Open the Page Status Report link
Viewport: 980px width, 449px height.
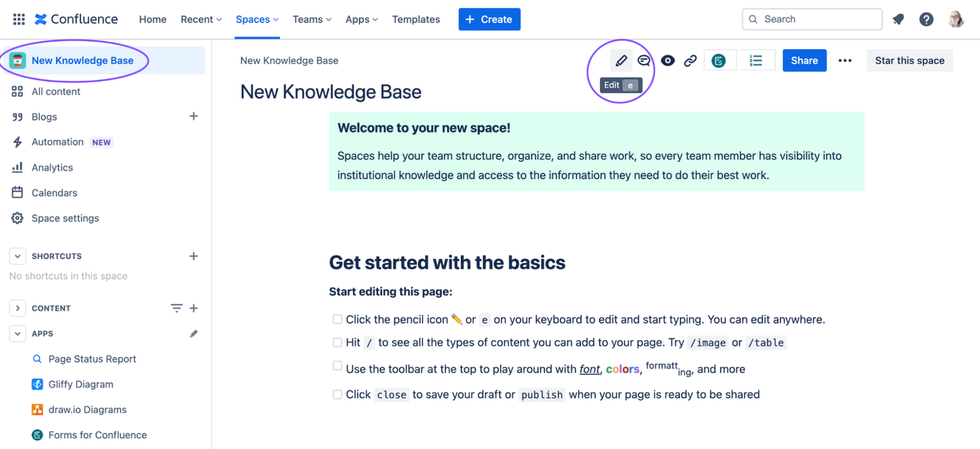pyautogui.click(x=92, y=359)
